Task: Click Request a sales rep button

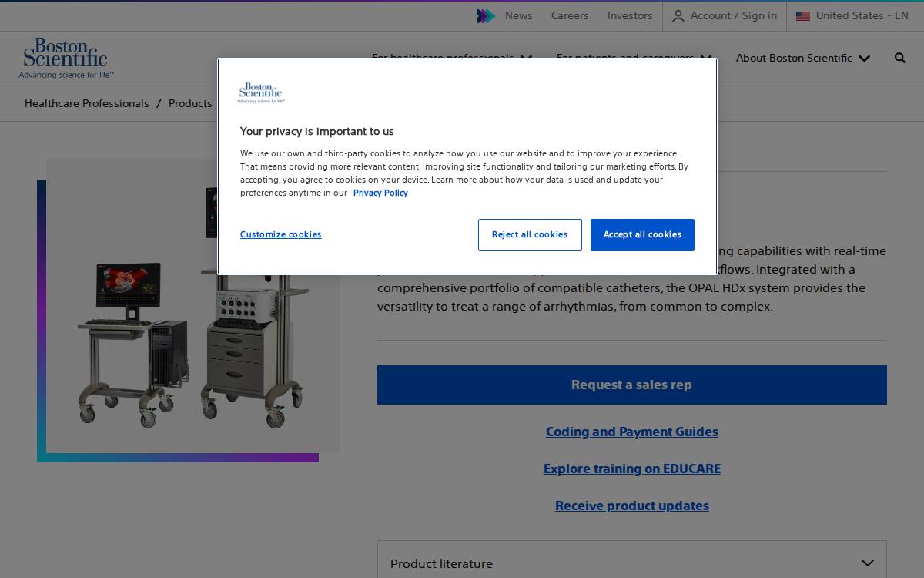Action: click(632, 385)
